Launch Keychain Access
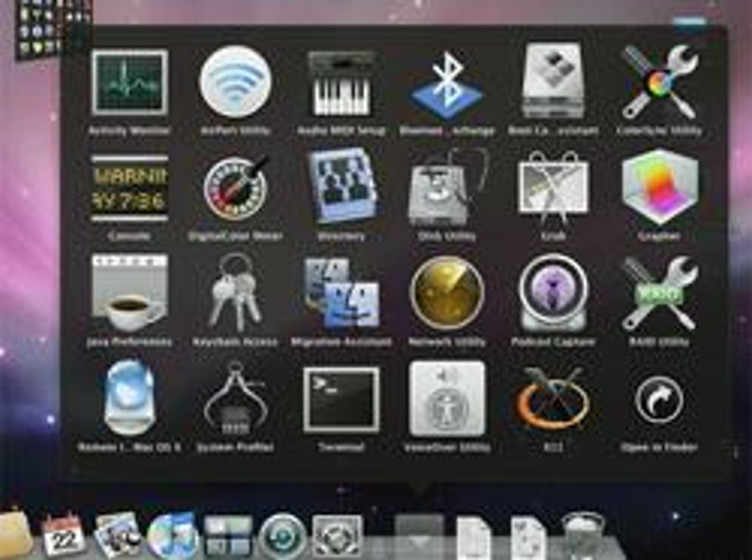752x560 pixels. (235, 292)
